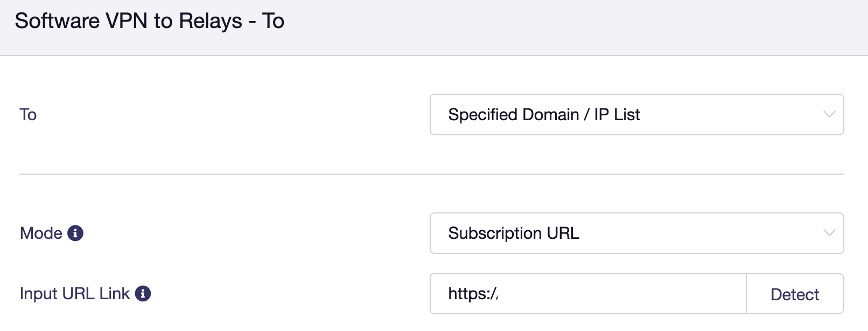The image size is (868, 331).
Task: Click the info icon next to Mode
Action: 75,233
